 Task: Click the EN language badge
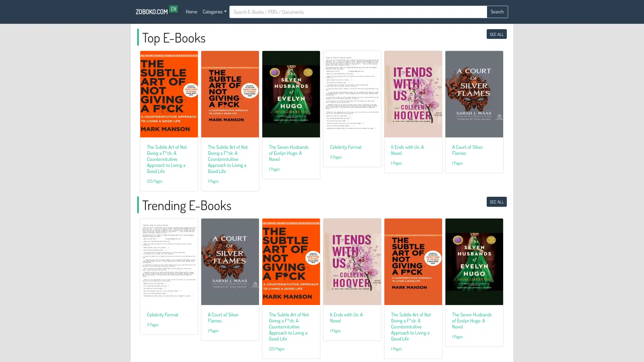pyautogui.click(x=173, y=9)
